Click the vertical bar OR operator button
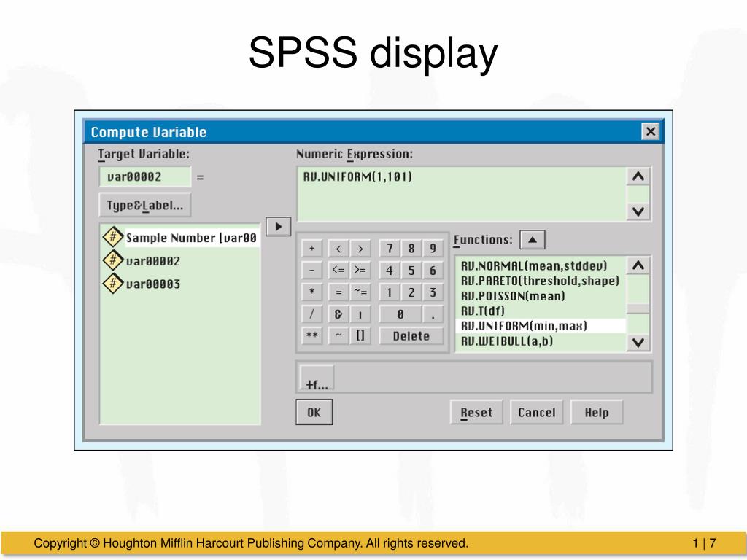The width and height of the screenshot is (747, 560). coord(360,314)
